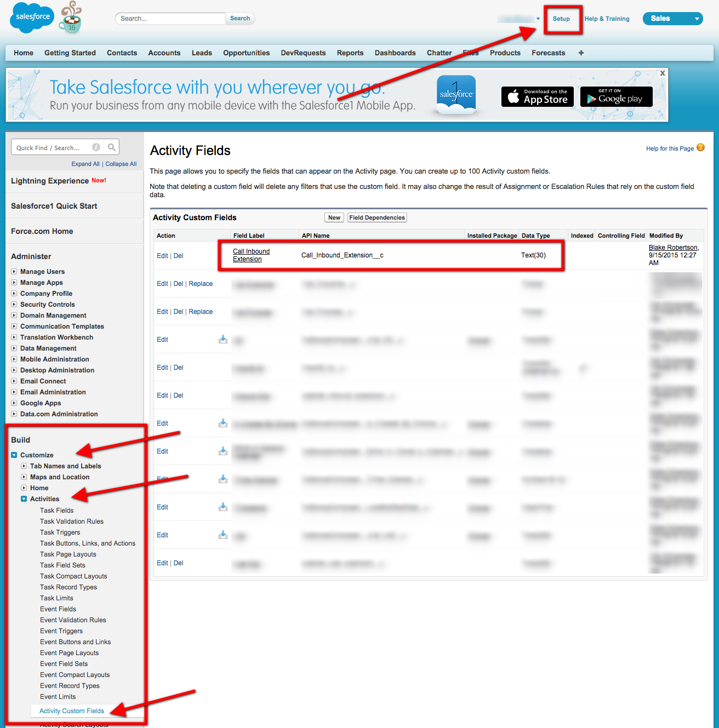Open Call Inbound Extension field label
719x728 pixels.
[x=251, y=255]
